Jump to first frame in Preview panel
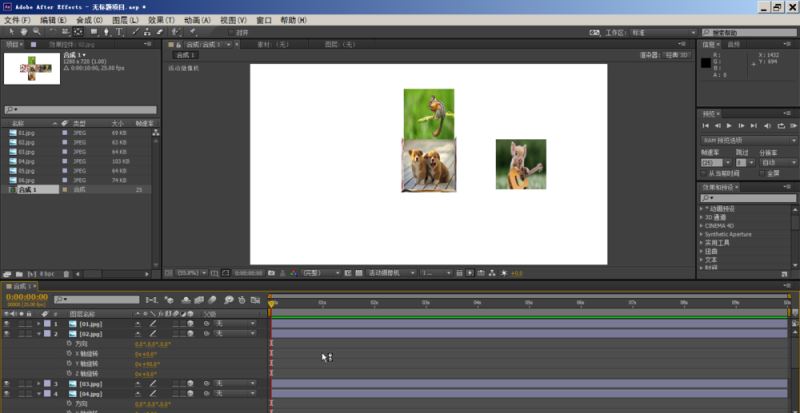 point(706,126)
